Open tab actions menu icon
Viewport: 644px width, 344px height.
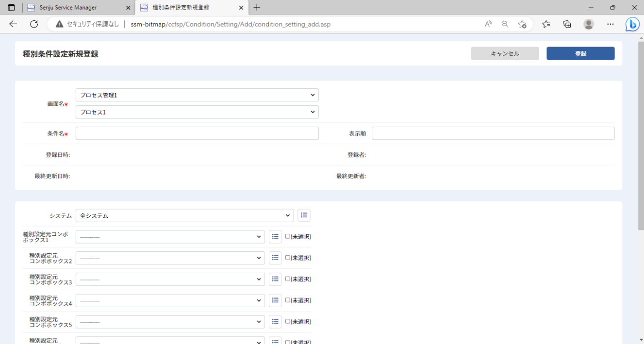[11, 7]
